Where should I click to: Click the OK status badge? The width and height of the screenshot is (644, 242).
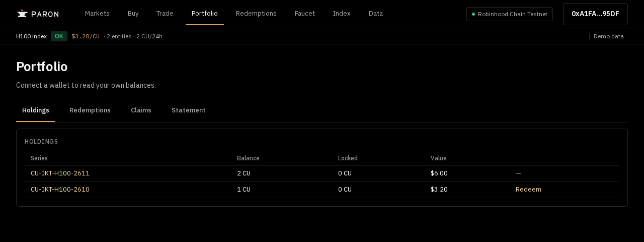coord(59,36)
